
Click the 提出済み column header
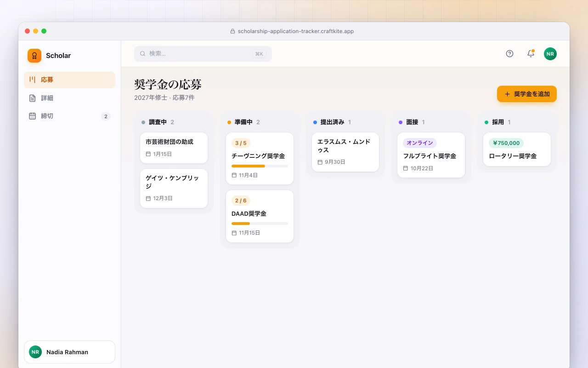[332, 122]
